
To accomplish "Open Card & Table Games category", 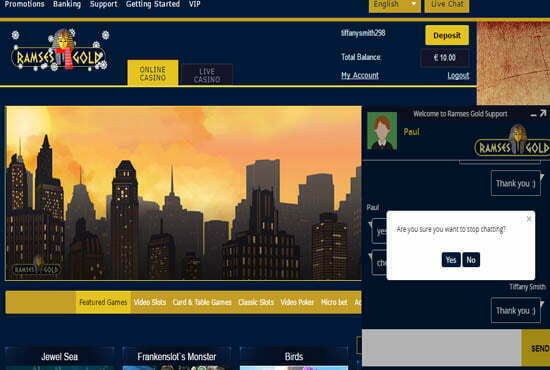I will pyautogui.click(x=202, y=302).
